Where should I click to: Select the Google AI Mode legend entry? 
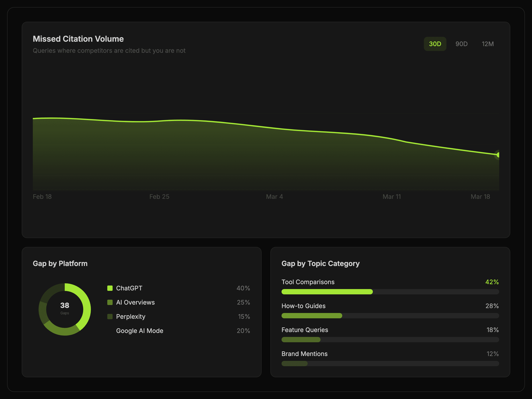(x=139, y=331)
